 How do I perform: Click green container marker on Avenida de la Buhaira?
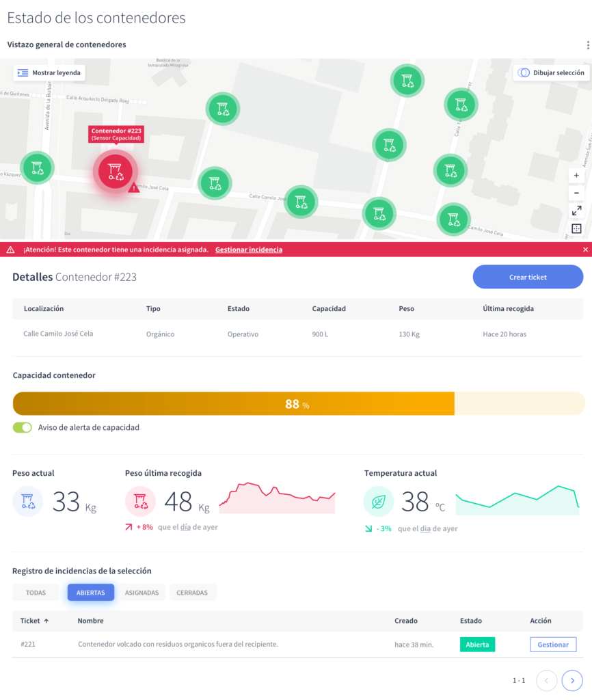(x=37, y=168)
